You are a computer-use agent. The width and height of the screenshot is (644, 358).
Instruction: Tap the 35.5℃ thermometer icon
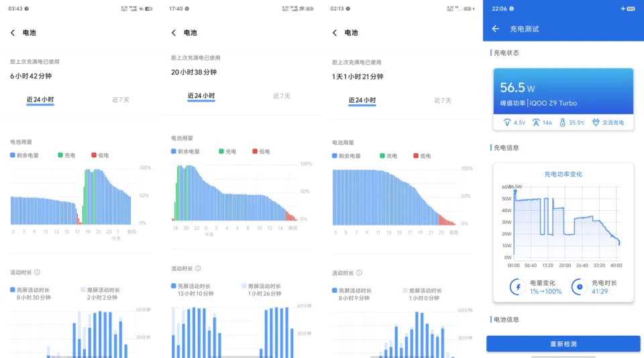pos(562,123)
